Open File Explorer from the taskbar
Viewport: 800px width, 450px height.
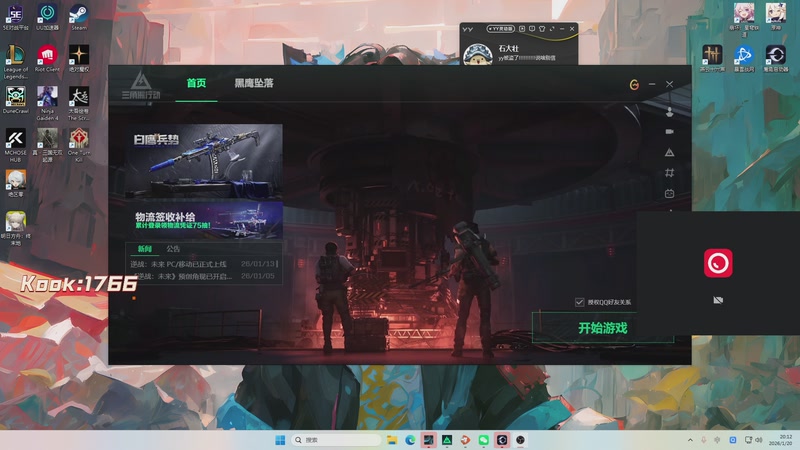point(392,440)
